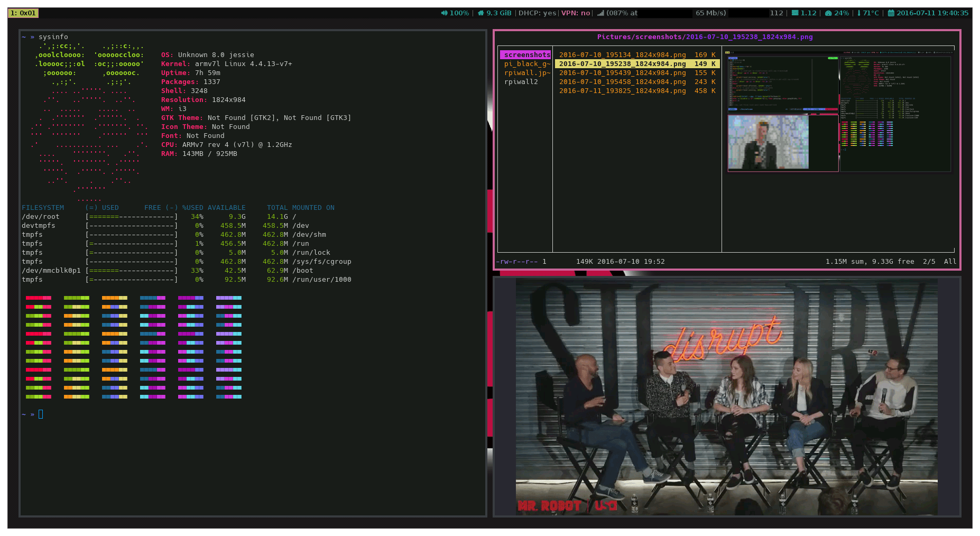980x536 pixels.
Task: Click the RAM: 143MB / 925MB line
Action: pos(199,154)
